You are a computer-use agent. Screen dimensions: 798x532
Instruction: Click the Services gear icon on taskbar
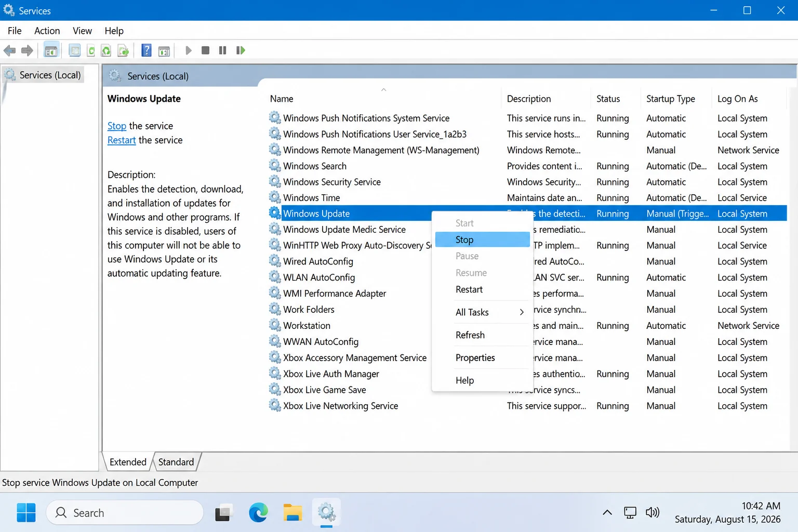click(x=327, y=513)
